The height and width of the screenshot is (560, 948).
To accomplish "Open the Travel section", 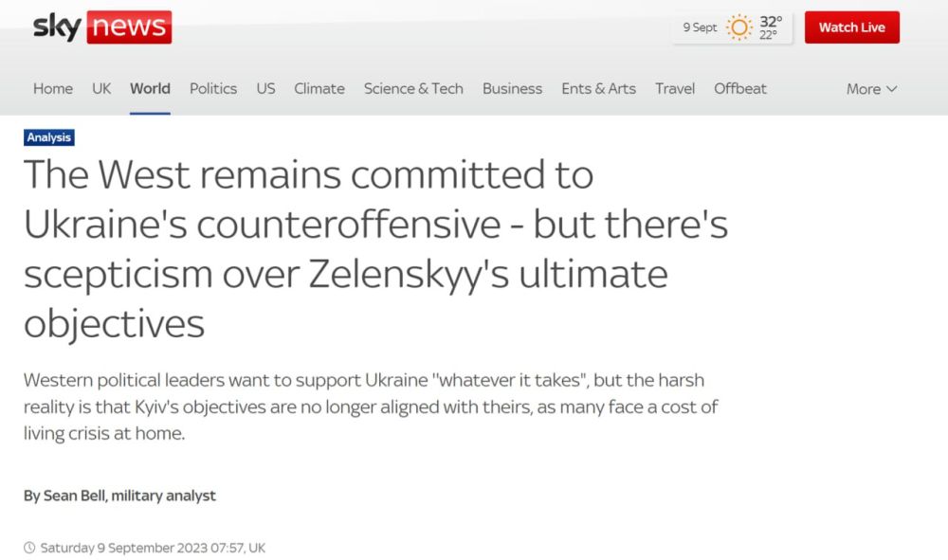I will coord(675,88).
